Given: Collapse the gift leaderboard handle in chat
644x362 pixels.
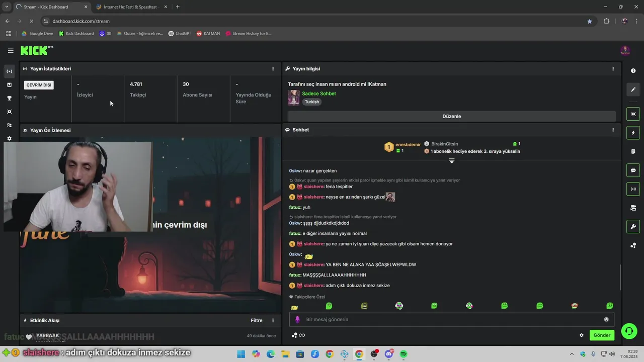Looking at the screenshot, I should pyautogui.click(x=451, y=160).
